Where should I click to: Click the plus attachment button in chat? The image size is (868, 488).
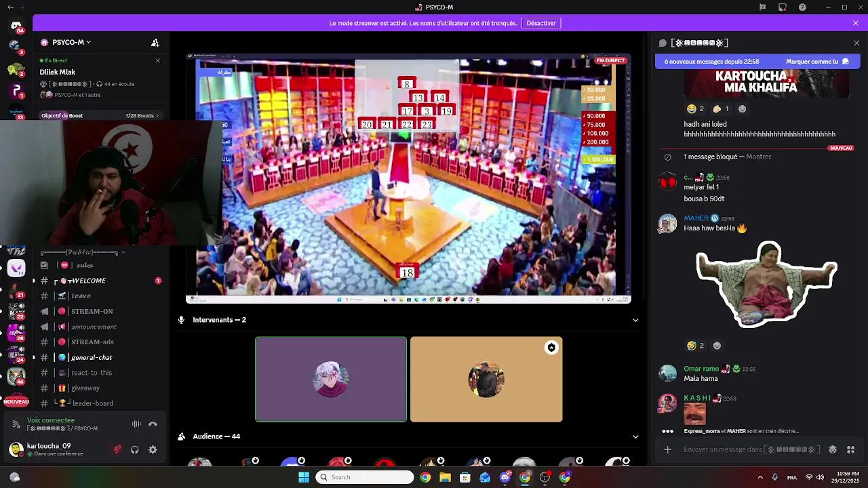(668, 449)
